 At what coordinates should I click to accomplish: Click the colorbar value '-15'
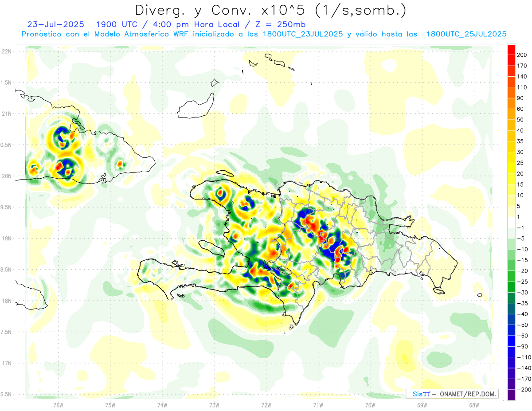(x=522, y=260)
